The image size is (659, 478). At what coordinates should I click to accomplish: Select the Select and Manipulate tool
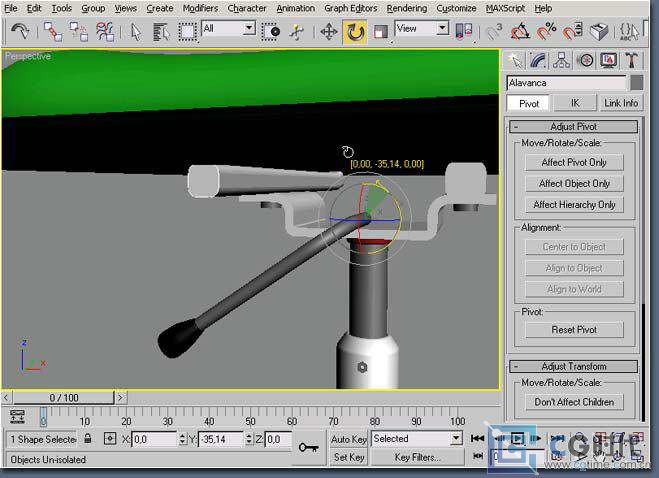[x=297, y=32]
